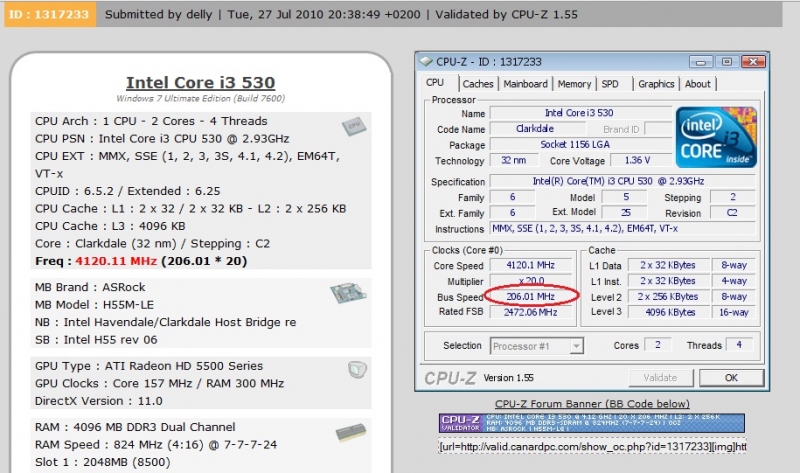800x473 pixels.
Task: Show the Graphics tab
Action: pyautogui.click(x=656, y=84)
